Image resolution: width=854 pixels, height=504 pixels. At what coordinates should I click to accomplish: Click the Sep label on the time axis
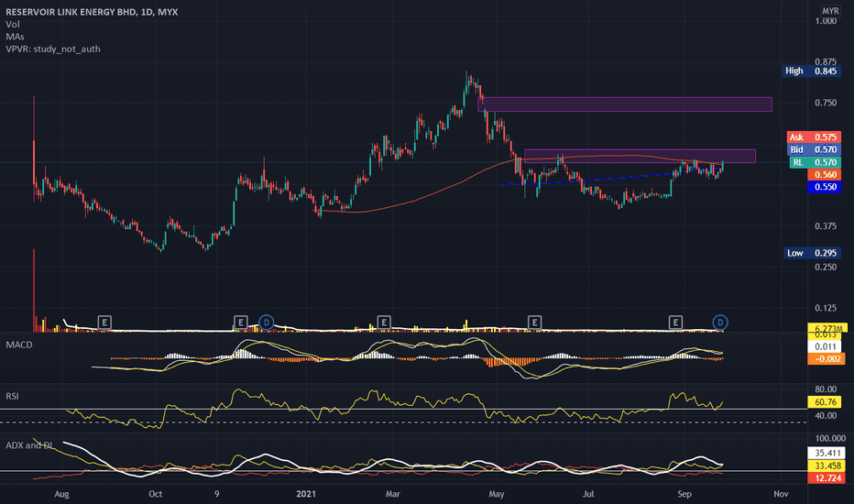[x=684, y=494]
